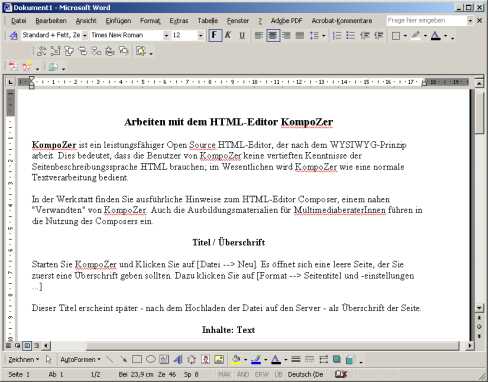The height and width of the screenshot is (382, 488).
Task: Click the Select Browse Object button
Action: pos(479,327)
